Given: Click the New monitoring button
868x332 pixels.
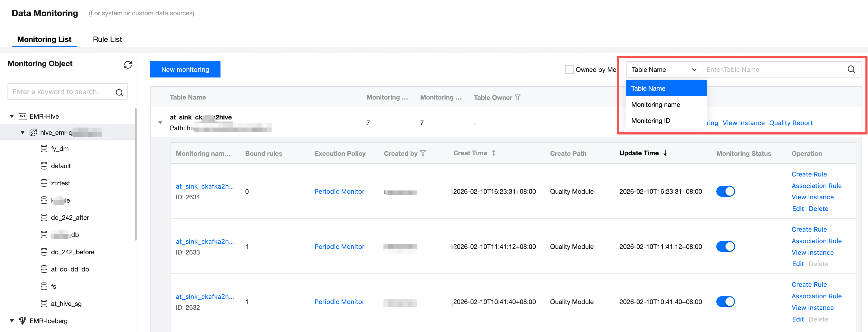Looking at the screenshot, I should (x=185, y=69).
